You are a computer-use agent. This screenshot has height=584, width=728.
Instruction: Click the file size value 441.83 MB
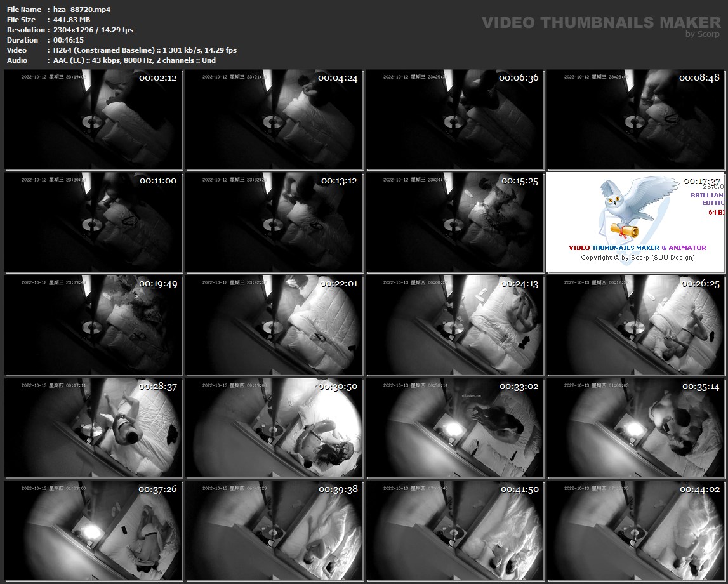[72, 20]
